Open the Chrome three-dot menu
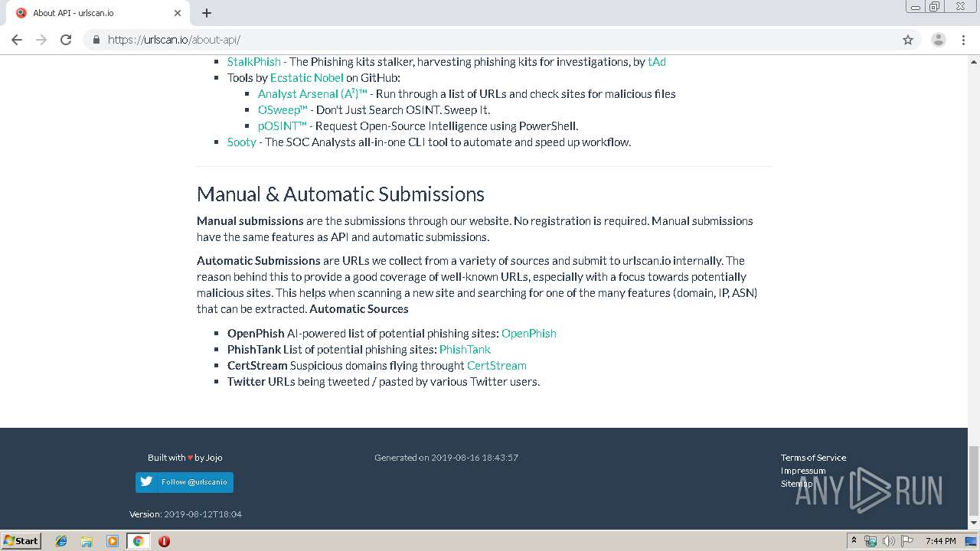The width and height of the screenshot is (980, 551). [963, 40]
